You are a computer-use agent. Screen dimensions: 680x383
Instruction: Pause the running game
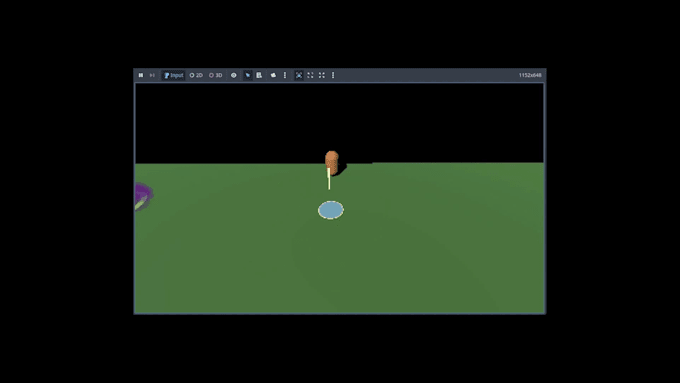pos(141,75)
